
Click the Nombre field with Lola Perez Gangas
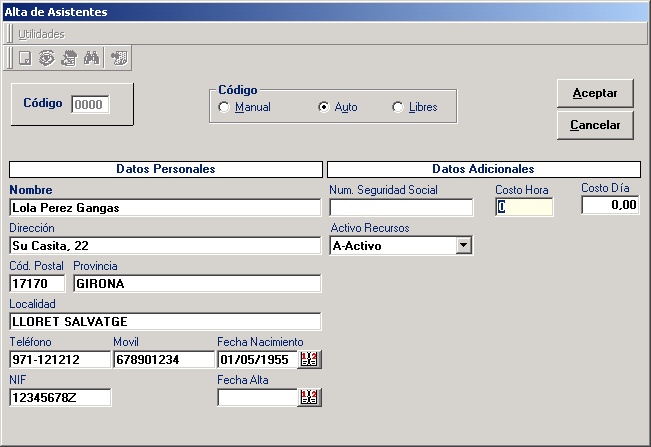(x=165, y=208)
